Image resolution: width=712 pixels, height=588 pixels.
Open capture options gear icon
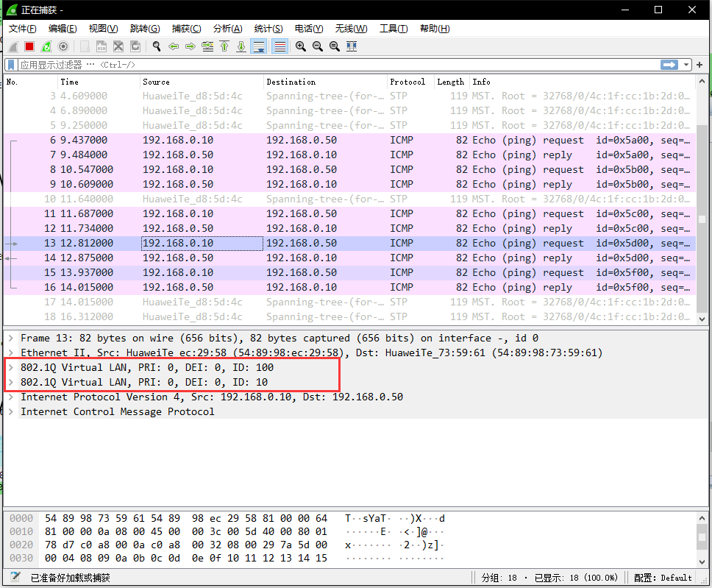63,46
